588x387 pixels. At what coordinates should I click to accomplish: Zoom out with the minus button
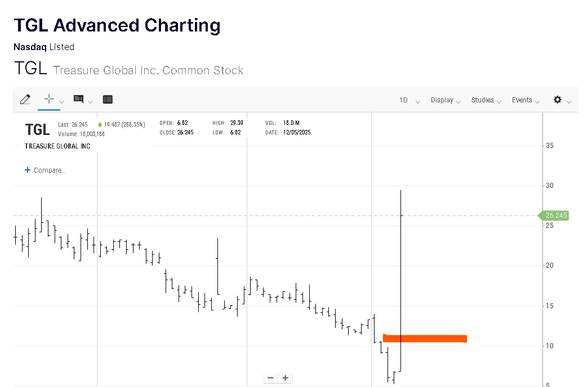271,377
